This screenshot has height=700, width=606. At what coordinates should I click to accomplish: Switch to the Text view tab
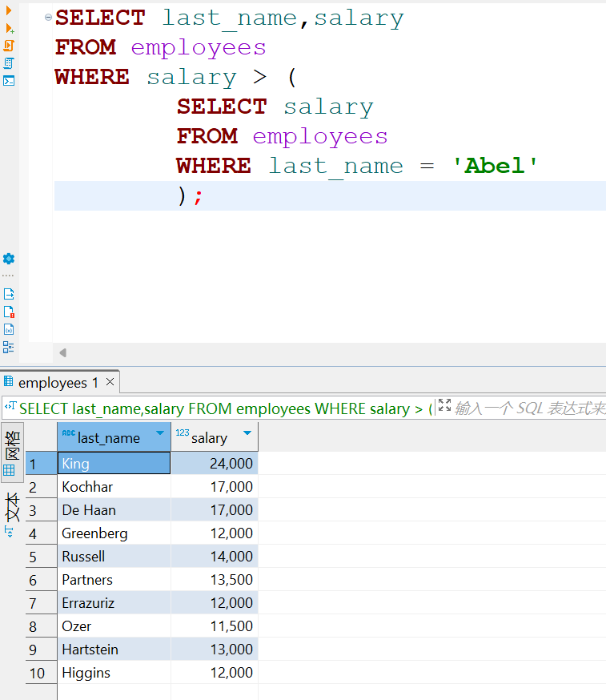pyautogui.click(x=11, y=514)
